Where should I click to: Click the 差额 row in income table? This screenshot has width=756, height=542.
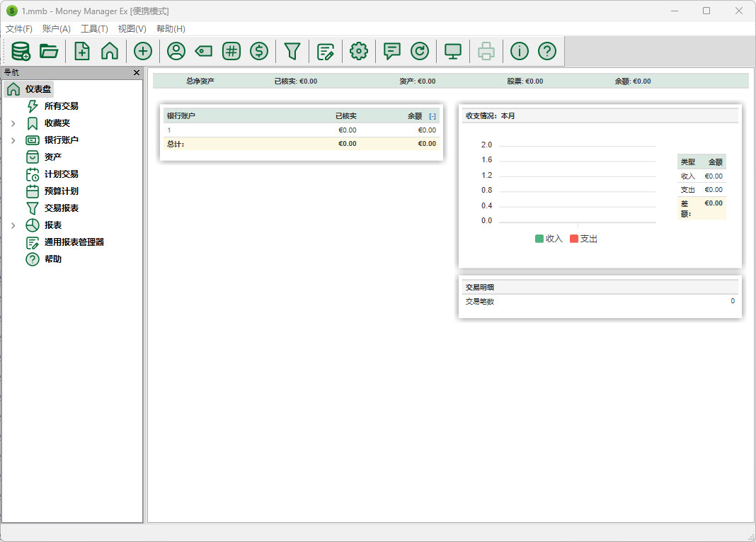click(x=701, y=208)
